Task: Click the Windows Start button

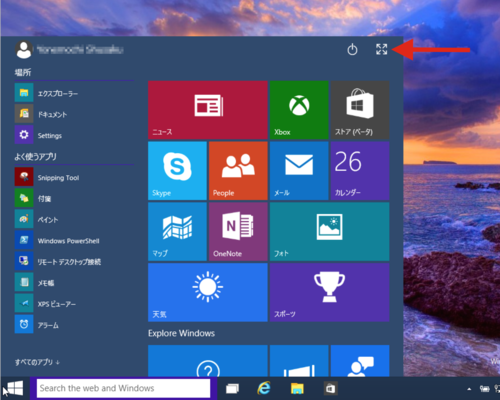Action: pyautogui.click(x=15, y=388)
